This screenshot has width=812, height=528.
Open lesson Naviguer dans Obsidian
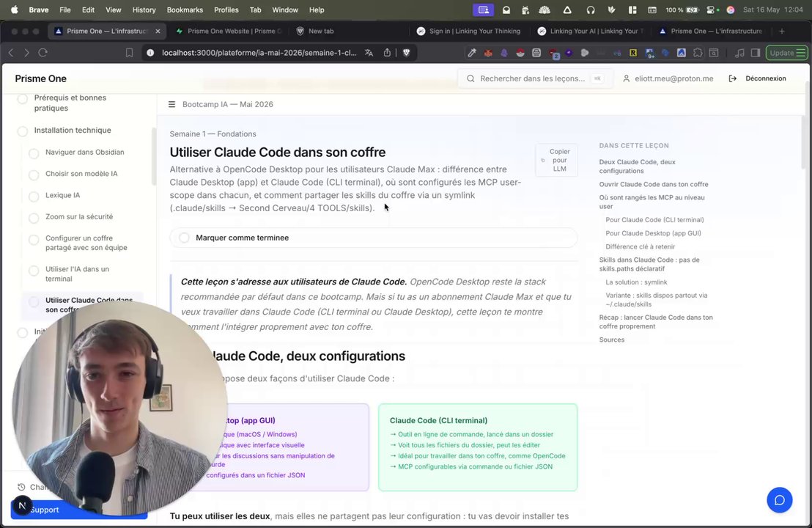[85, 153]
